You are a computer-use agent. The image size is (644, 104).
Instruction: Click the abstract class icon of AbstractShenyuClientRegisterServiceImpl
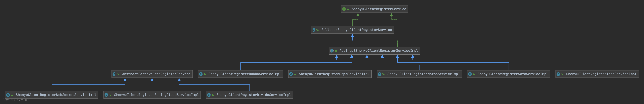point(332,51)
